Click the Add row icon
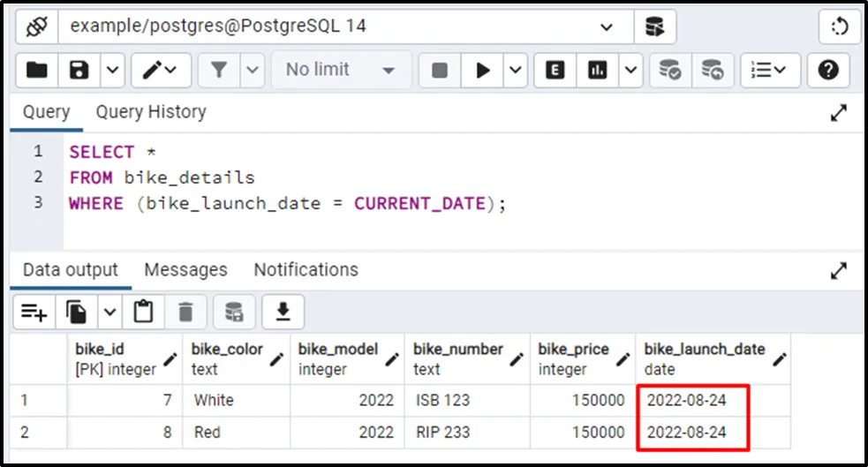Screen dimensions: 868x467 (x=34, y=312)
